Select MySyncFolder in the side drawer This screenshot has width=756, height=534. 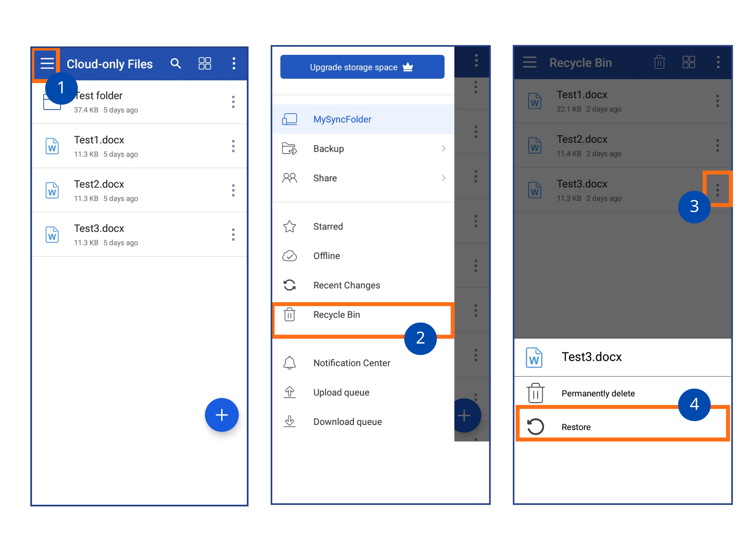(363, 119)
